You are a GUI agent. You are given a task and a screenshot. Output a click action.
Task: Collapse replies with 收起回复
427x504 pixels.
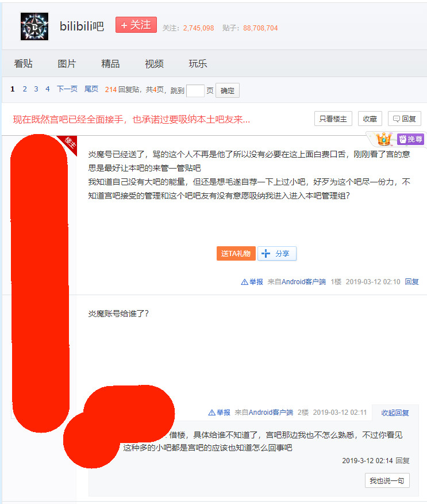coord(395,413)
